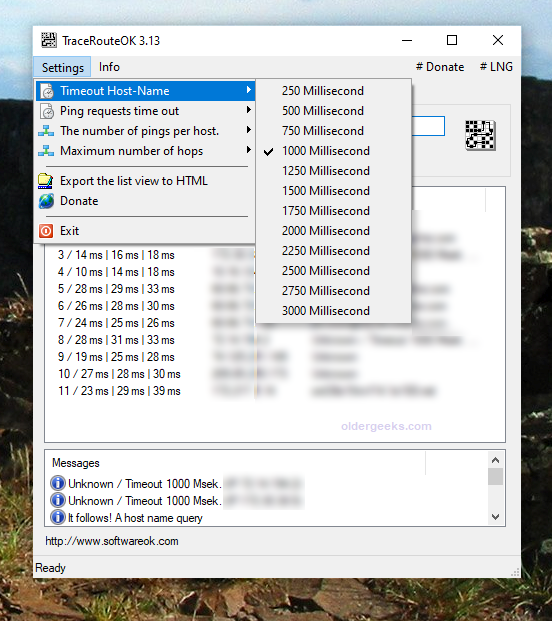
Task: Expand the Maximum number of hops submenu
Action: tap(145, 151)
